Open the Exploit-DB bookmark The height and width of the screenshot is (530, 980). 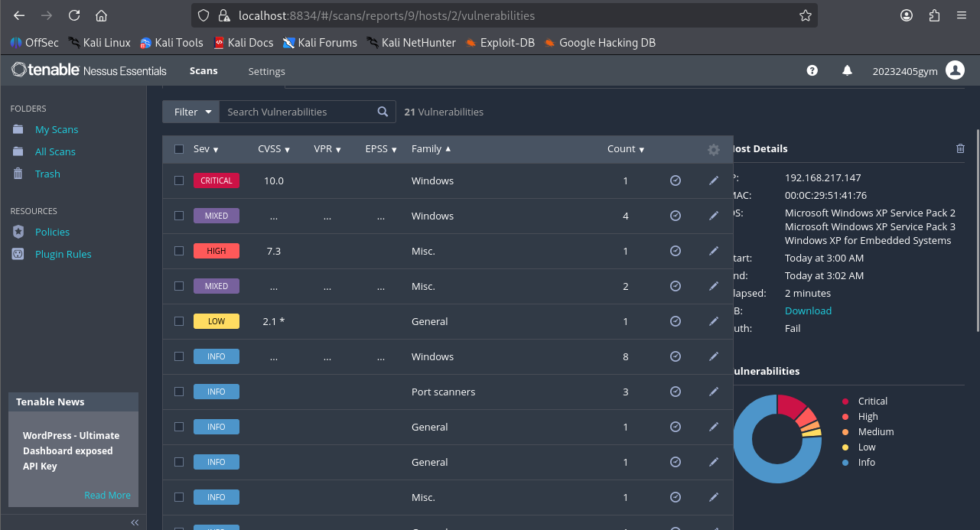[500, 43]
